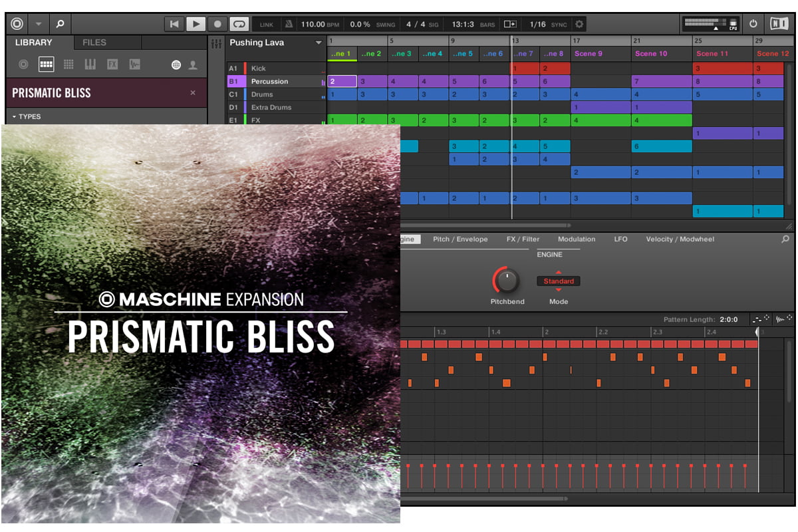Select the Projects file type icon
The width and height of the screenshot is (798, 532).
[24, 65]
